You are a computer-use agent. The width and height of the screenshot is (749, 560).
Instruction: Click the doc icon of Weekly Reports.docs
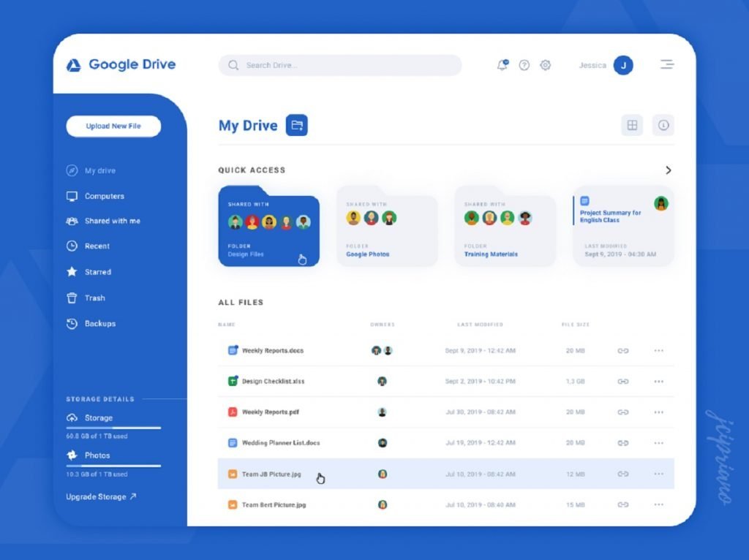click(x=233, y=350)
